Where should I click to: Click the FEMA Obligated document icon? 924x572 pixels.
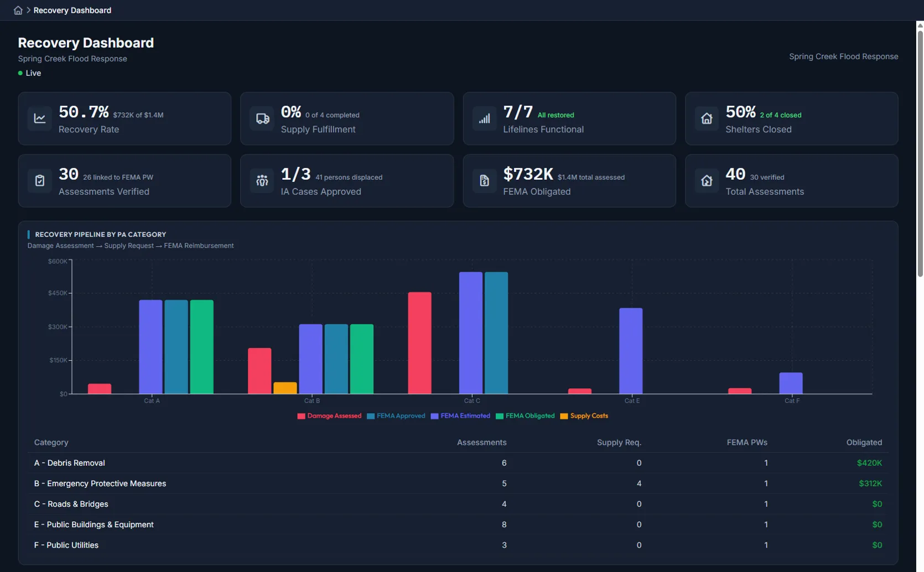485,181
